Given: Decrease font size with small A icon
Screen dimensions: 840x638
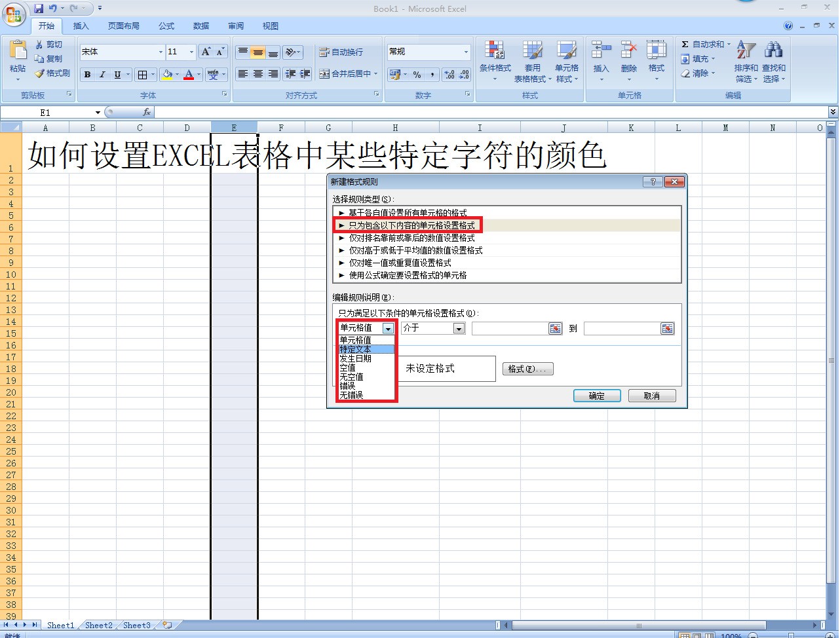Looking at the screenshot, I should (220, 52).
